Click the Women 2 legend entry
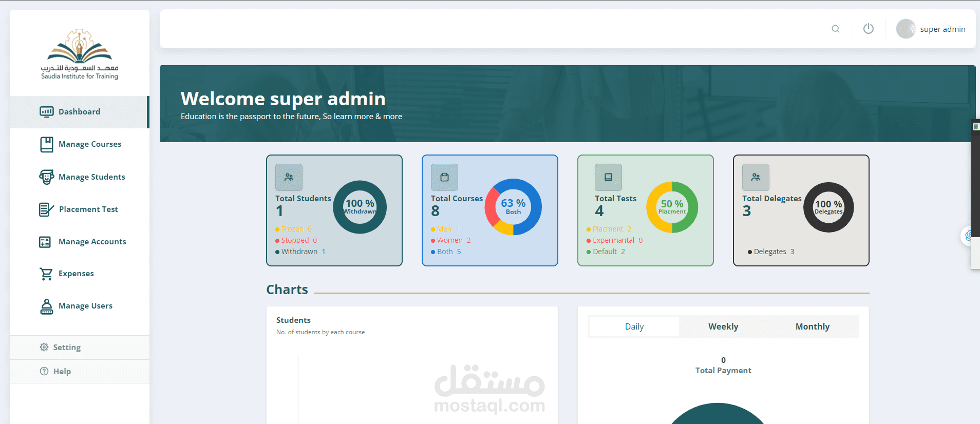The image size is (980, 424). (x=451, y=240)
